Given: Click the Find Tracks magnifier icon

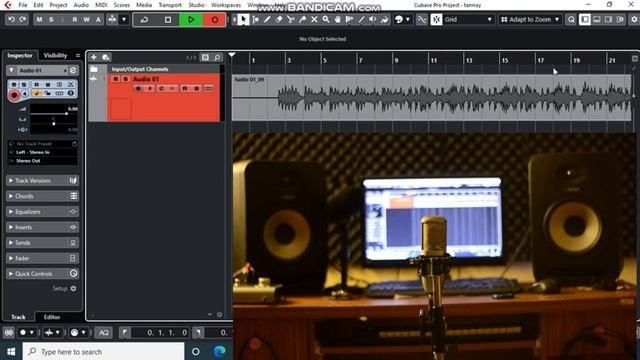Looking at the screenshot, I should point(218,57).
